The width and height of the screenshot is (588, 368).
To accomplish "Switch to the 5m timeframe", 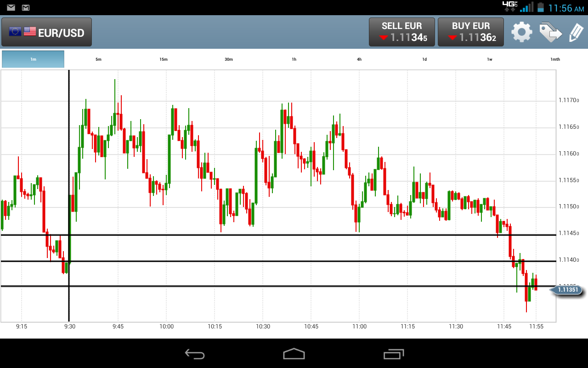I will 98,59.
